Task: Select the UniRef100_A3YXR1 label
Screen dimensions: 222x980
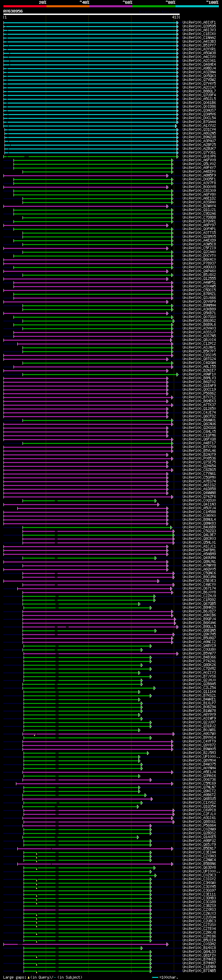Action: (x=199, y=49)
